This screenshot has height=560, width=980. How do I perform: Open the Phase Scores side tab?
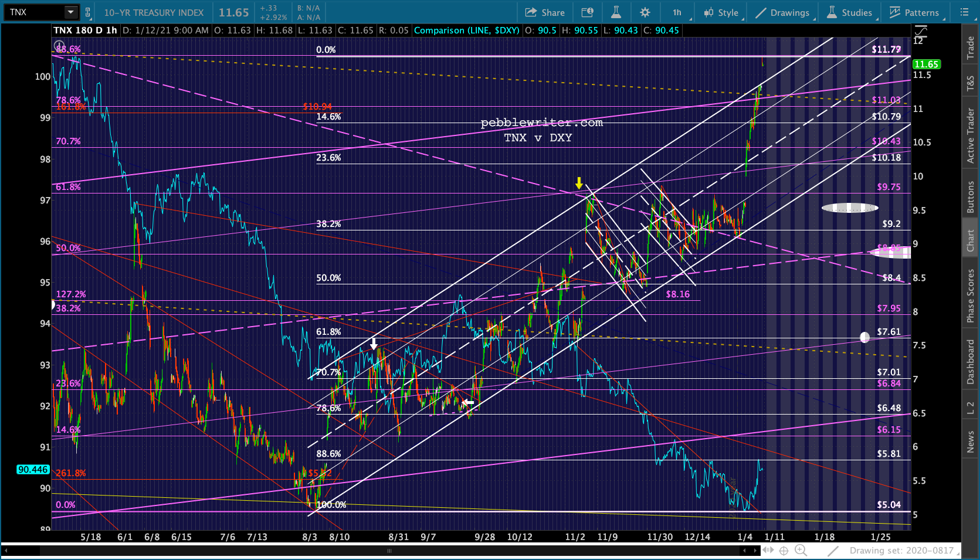(x=971, y=296)
